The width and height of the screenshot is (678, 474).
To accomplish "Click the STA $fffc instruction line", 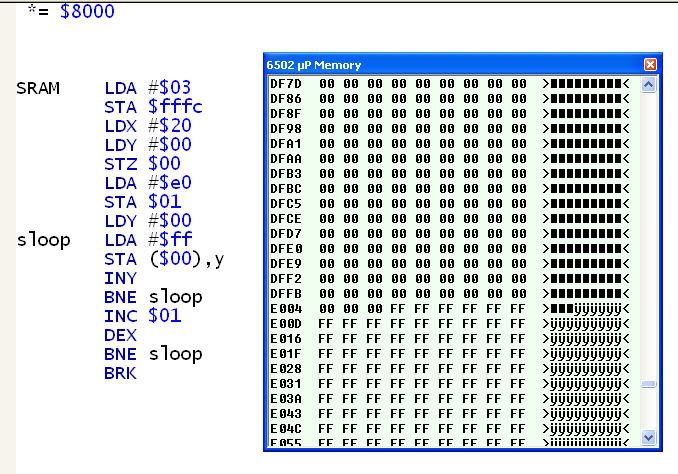I will coord(152,107).
